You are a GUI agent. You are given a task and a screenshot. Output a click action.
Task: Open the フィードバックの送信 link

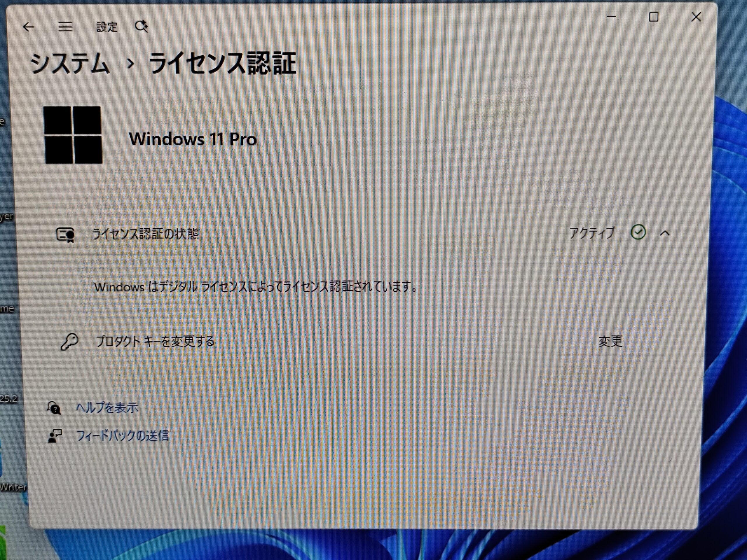[x=123, y=435]
